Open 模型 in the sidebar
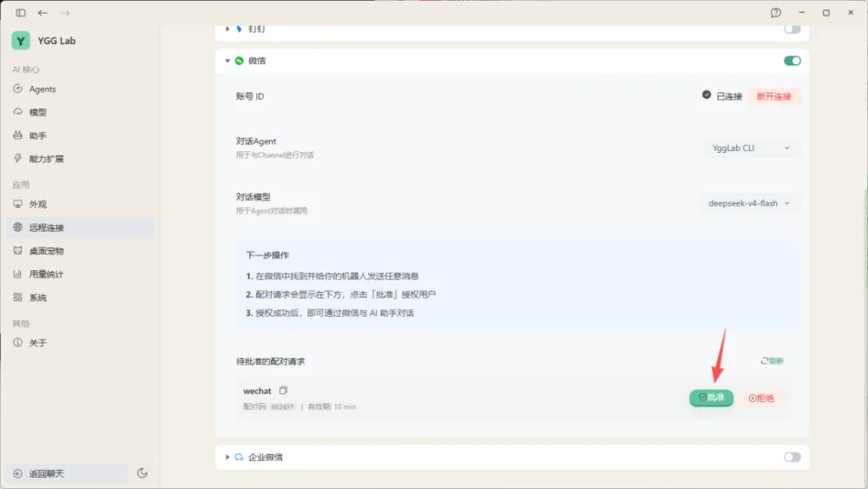This screenshot has height=489, width=868. [80, 112]
